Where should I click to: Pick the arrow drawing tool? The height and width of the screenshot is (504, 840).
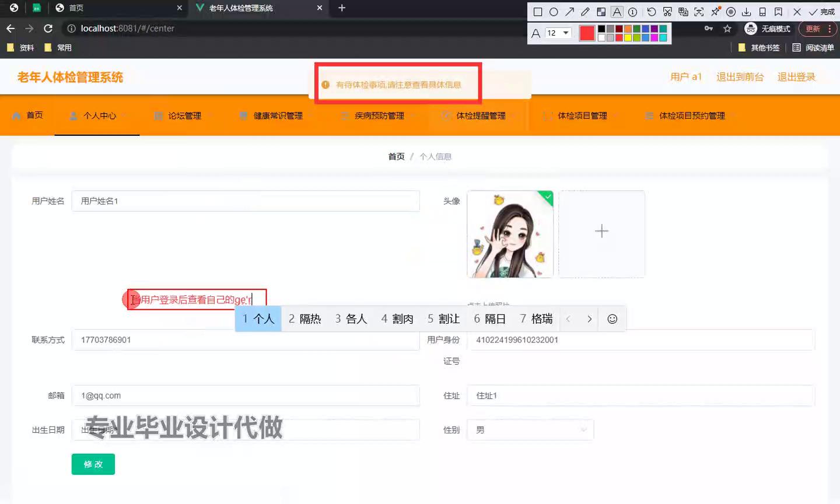569,12
